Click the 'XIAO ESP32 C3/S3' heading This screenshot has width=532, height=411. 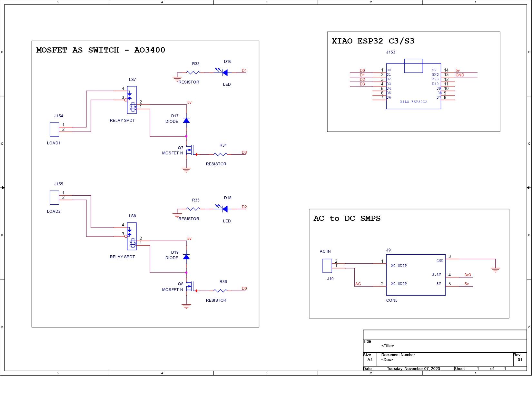(373, 41)
